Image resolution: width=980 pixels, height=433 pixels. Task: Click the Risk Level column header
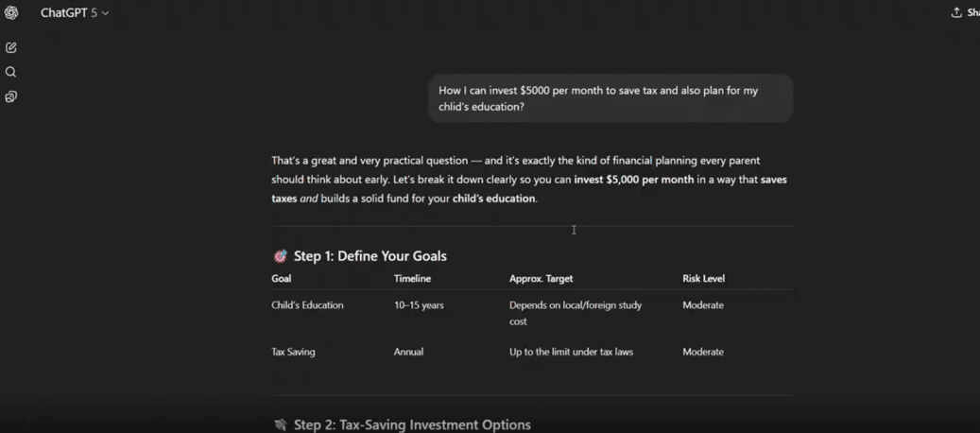703,279
